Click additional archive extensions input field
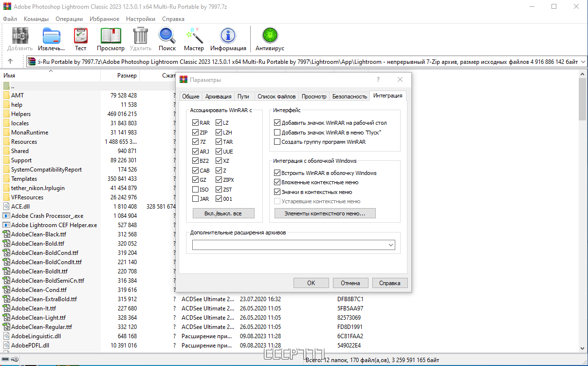This screenshot has height=366, width=588. pyautogui.click(x=290, y=245)
